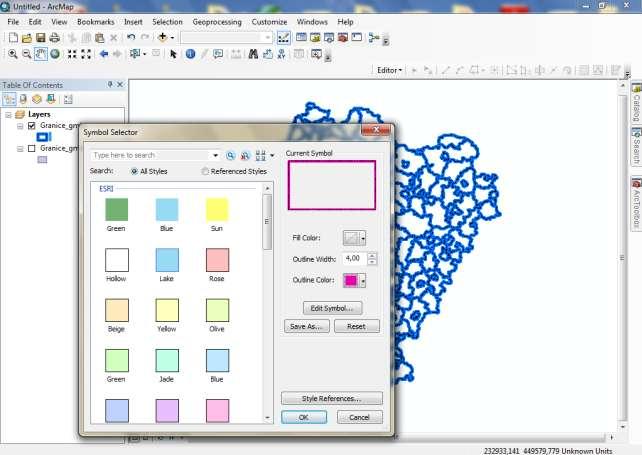
Task: Click Cancel in Symbol Selector
Action: (x=359, y=417)
